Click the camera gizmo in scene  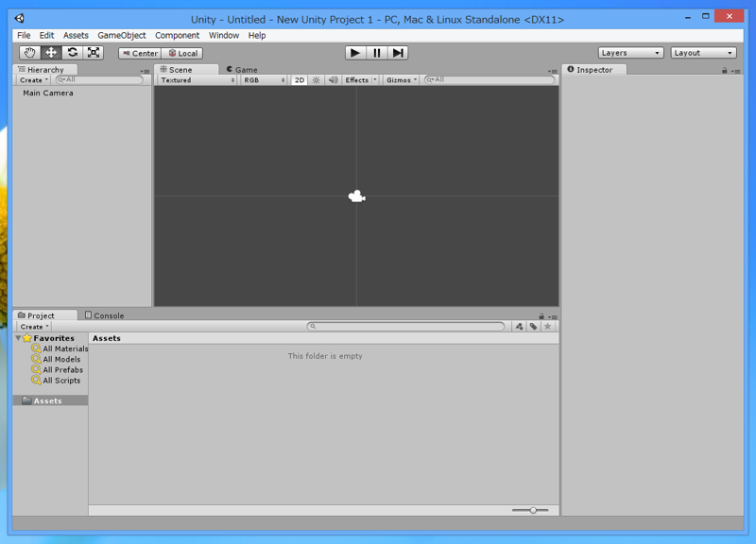click(x=357, y=196)
